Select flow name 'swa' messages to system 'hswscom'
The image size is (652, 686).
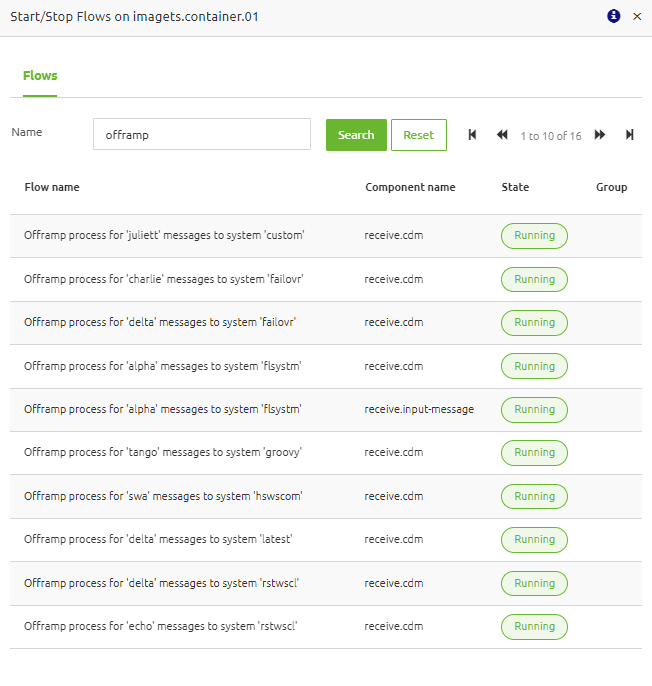163,496
